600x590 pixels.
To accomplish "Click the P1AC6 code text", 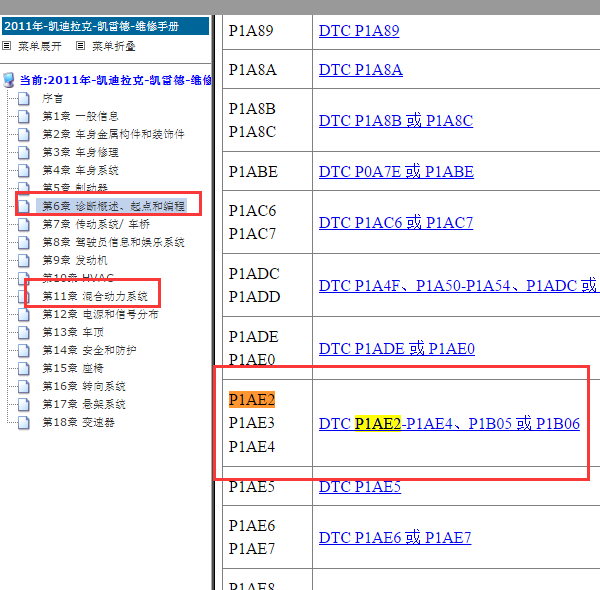I will (x=252, y=211).
